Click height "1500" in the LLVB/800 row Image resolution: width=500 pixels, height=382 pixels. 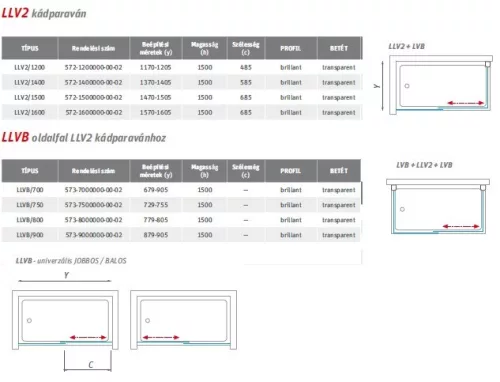click(205, 220)
